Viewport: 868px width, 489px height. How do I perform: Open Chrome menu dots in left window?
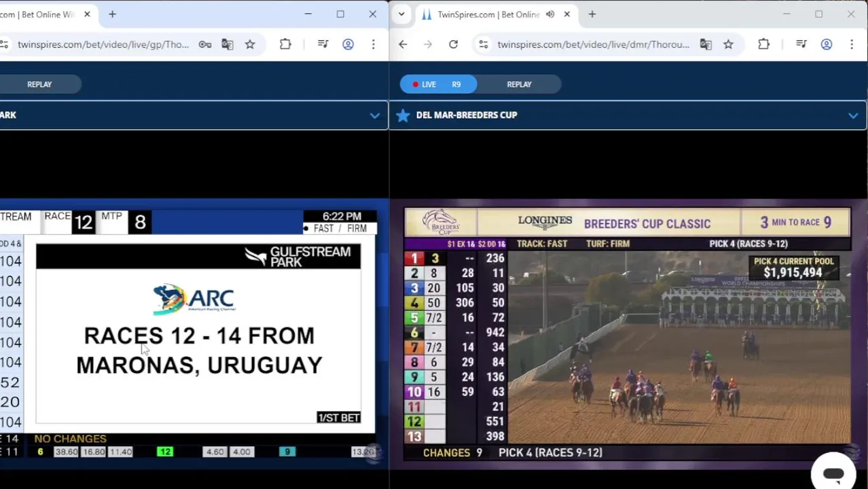(373, 45)
